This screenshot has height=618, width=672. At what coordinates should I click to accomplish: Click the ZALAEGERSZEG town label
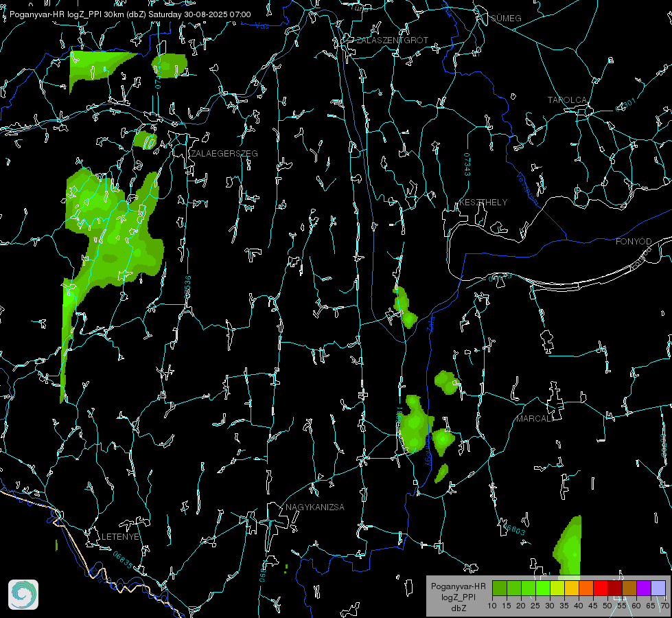[224, 153]
